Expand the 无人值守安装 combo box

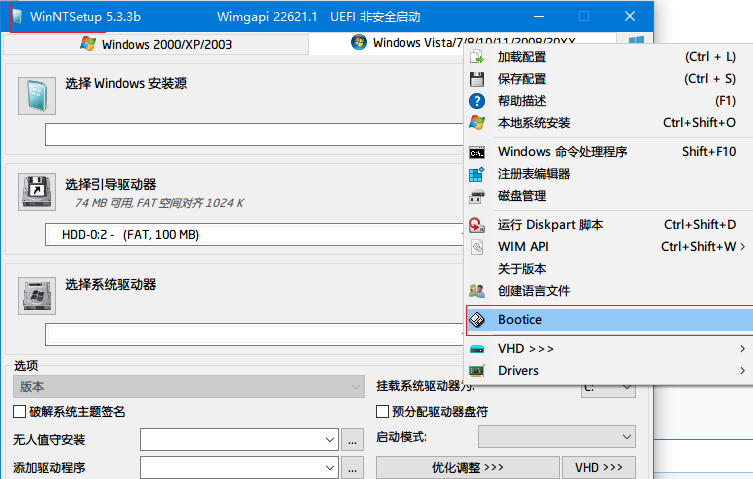(x=330, y=439)
